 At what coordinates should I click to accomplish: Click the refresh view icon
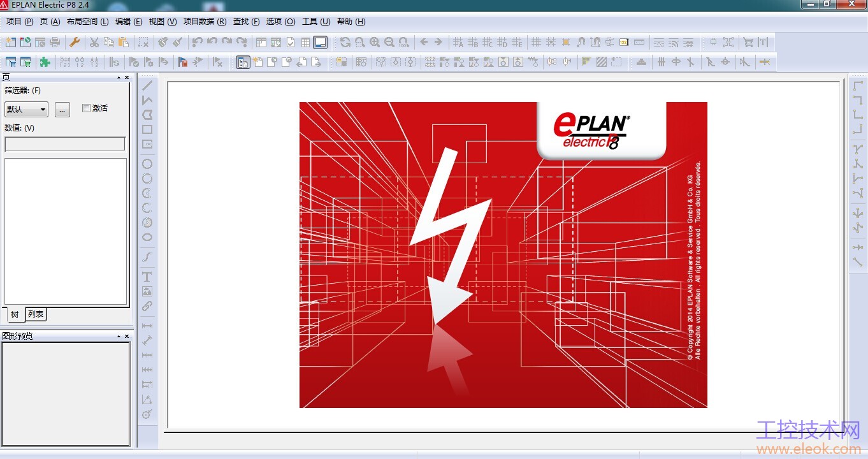click(345, 42)
